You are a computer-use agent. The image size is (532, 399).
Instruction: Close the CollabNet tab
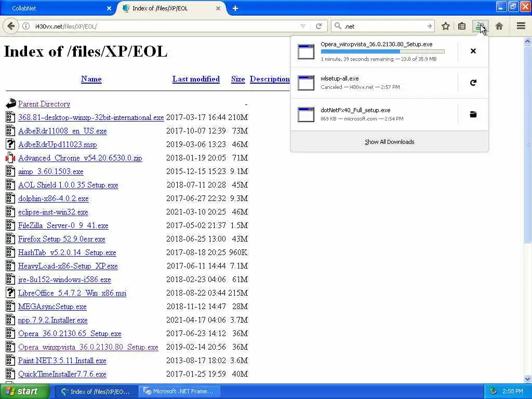pyautogui.click(x=109, y=8)
